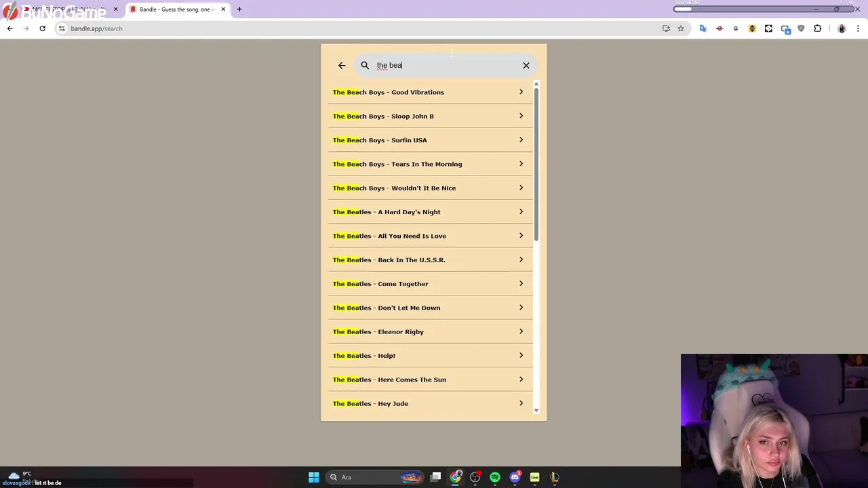868x488 pixels.
Task: Open the shield extension icon
Action: tap(801, 28)
